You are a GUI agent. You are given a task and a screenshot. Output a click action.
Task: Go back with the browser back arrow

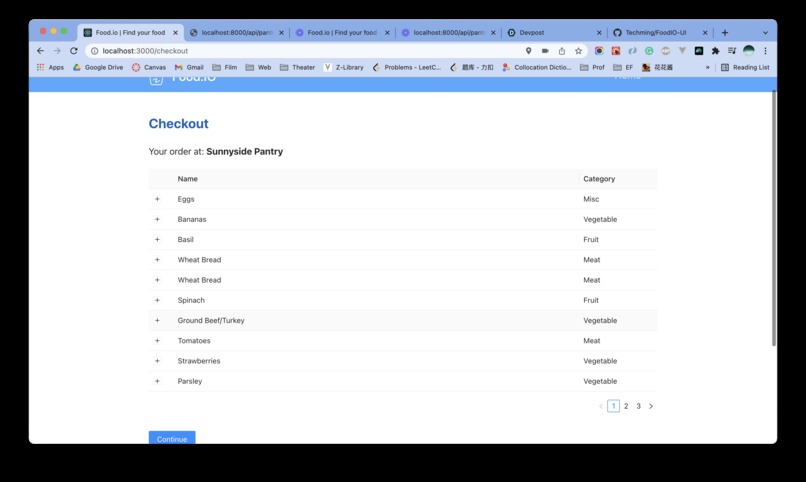coord(41,51)
